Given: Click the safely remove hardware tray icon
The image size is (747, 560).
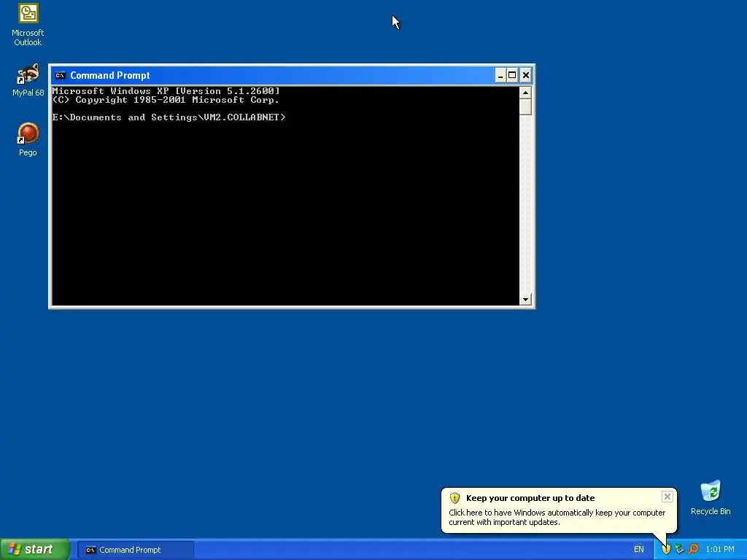Looking at the screenshot, I should pyautogui.click(x=679, y=549).
